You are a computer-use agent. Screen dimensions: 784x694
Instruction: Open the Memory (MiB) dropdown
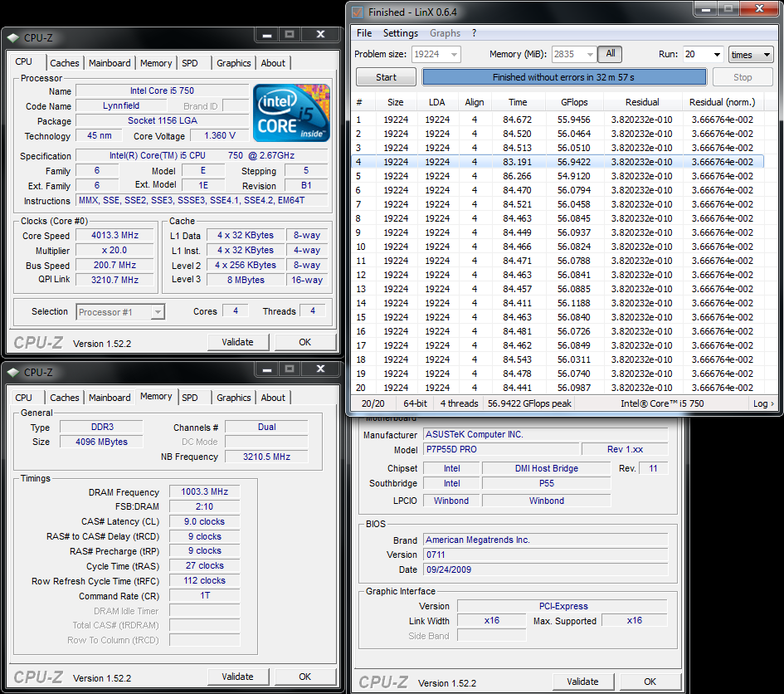coord(590,54)
